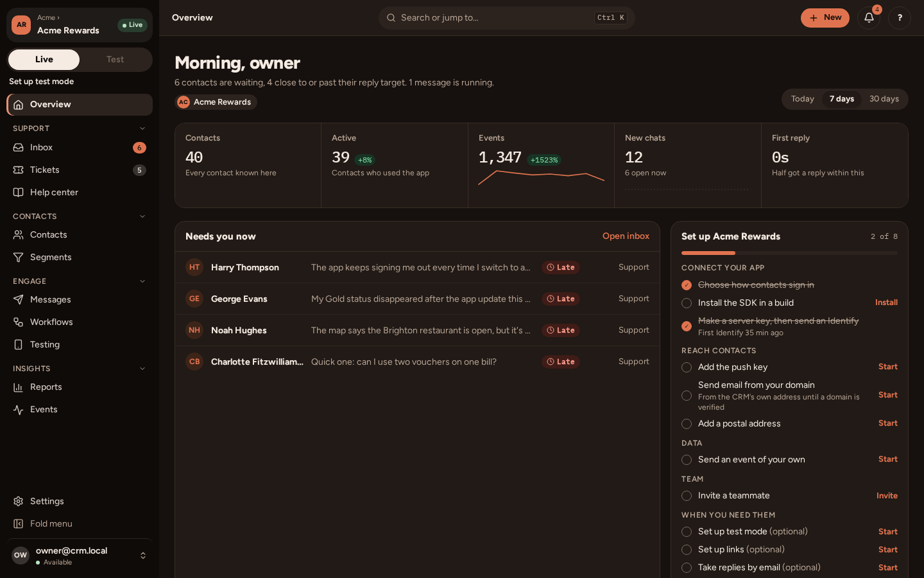Click the Testing device icon
This screenshot has width=924, height=578.
coord(19,345)
